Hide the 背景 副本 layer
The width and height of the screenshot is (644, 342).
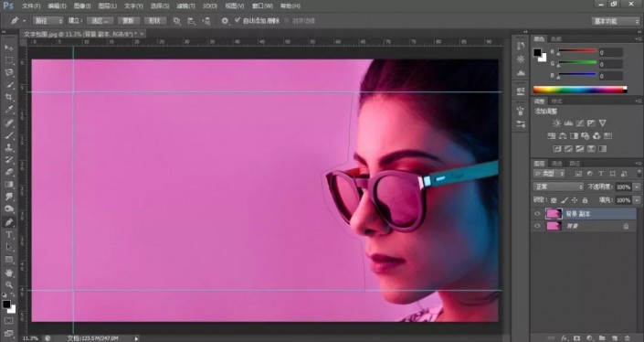[537, 214]
